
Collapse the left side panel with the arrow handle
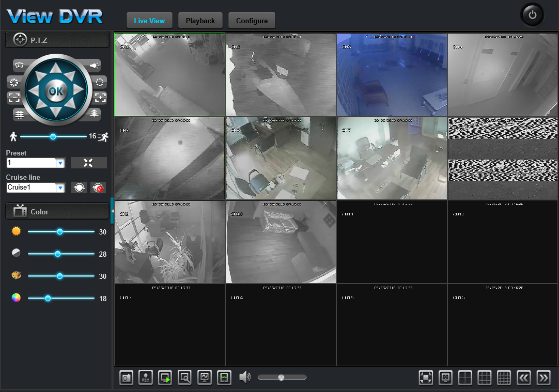pos(112,211)
